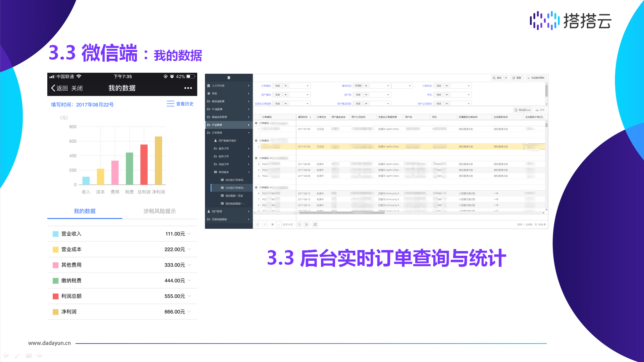Image resolution: width=644 pixels, height=362 pixels.
Task: Sort by the 订单状态 column header
Action: point(322,117)
